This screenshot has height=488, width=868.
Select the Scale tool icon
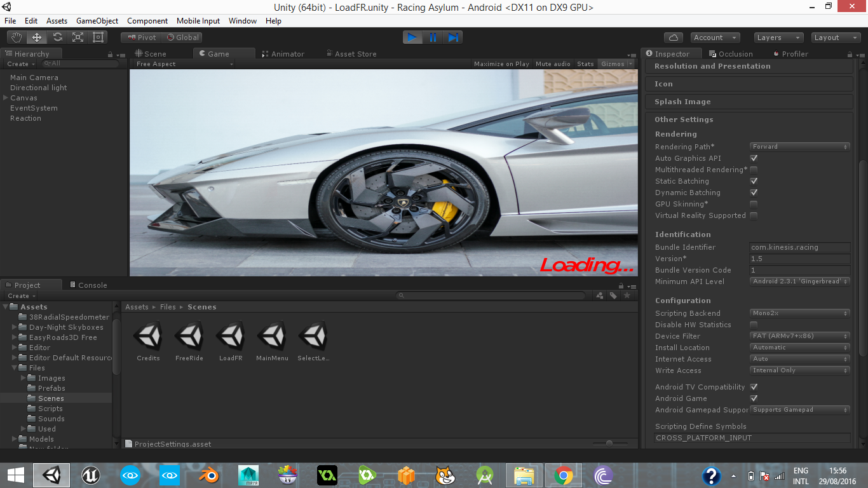tap(78, 37)
